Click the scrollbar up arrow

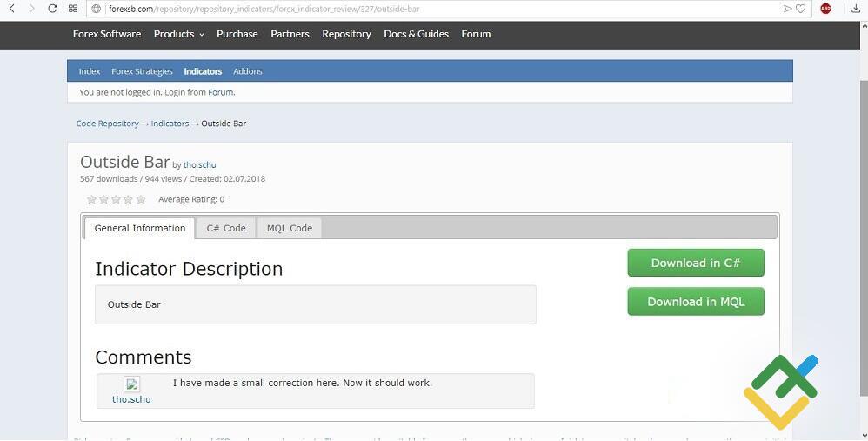(863, 26)
